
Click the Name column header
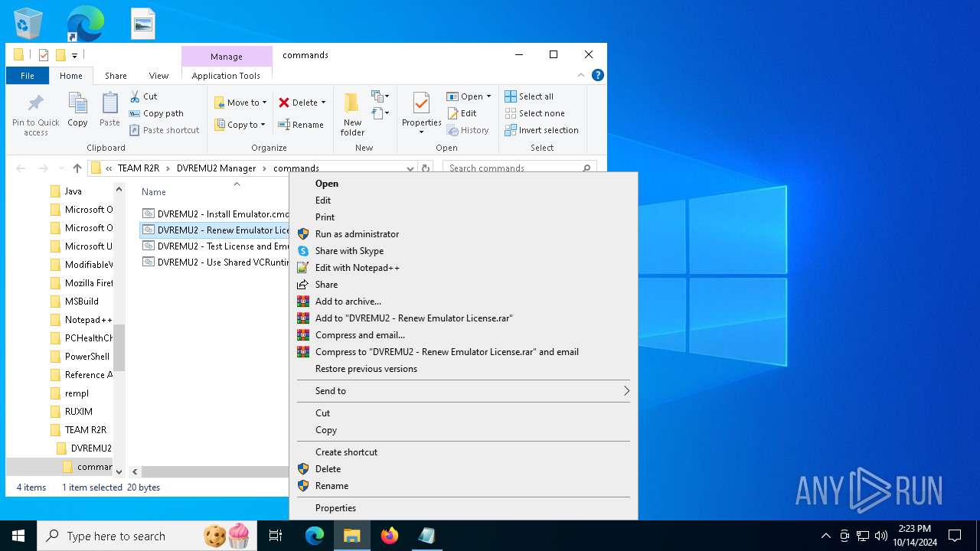[153, 192]
